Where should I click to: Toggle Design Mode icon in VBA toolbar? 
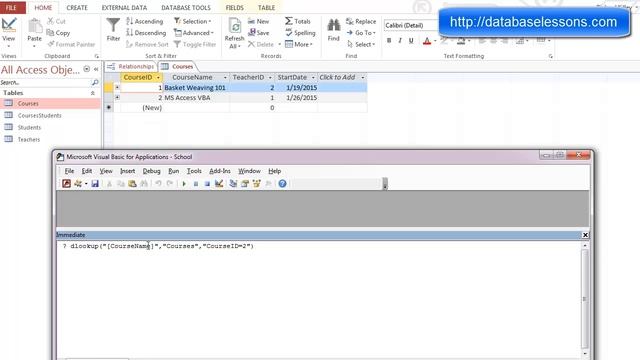click(219, 184)
